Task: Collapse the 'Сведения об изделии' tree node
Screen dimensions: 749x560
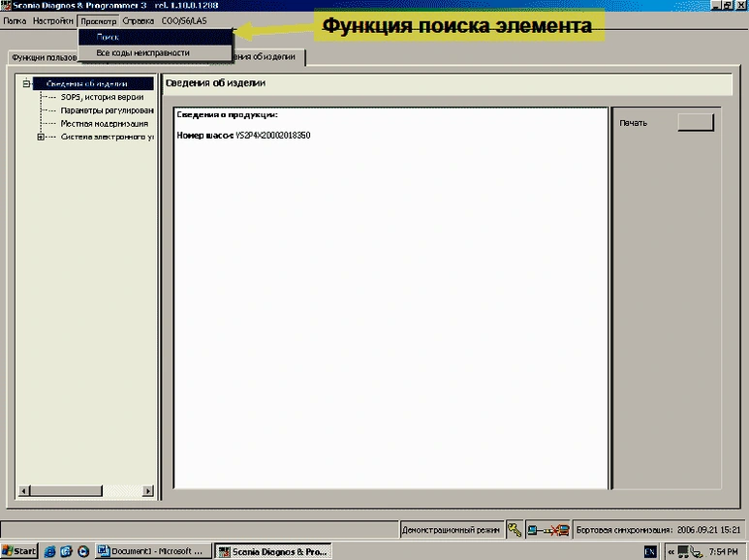Action: 26,83
